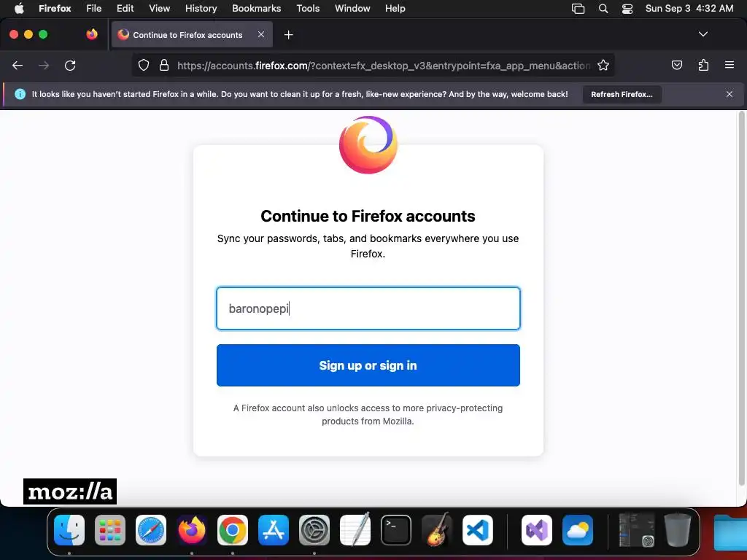Open the recent screenshot stack in Dock
This screenshot has height=560, width=747.
(636, 529)
